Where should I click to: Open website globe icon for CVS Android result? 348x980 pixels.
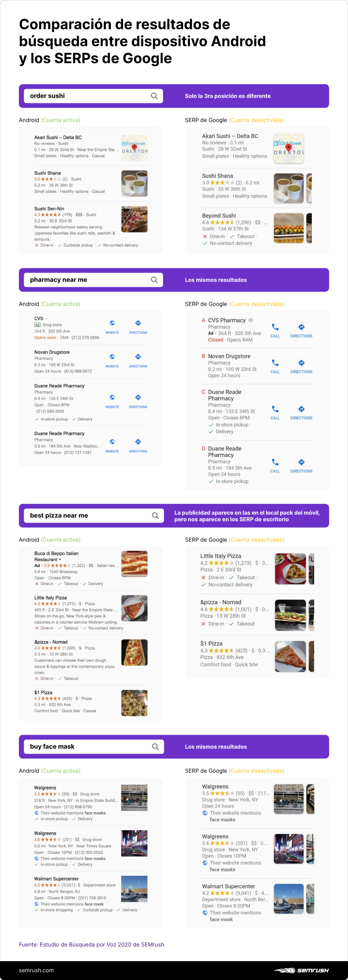pos(112,323)
